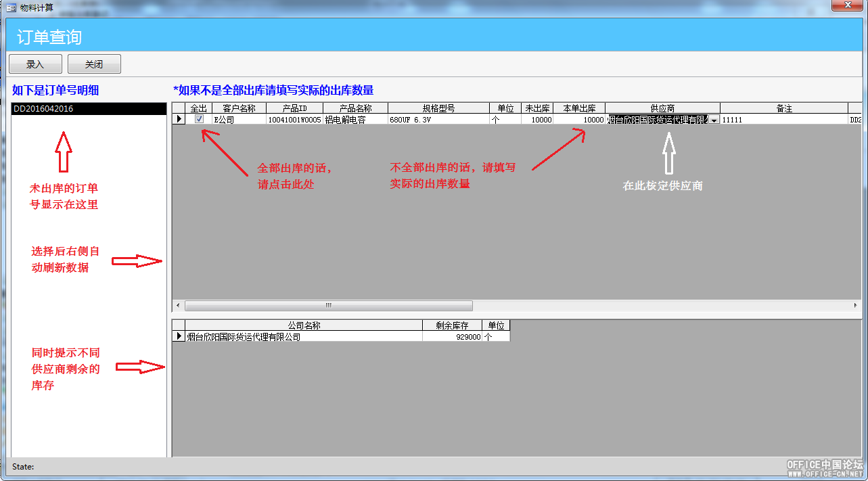Click the remaining stock value 929000
This screenshot has width=868, height=481.
(x=452, y=336)
